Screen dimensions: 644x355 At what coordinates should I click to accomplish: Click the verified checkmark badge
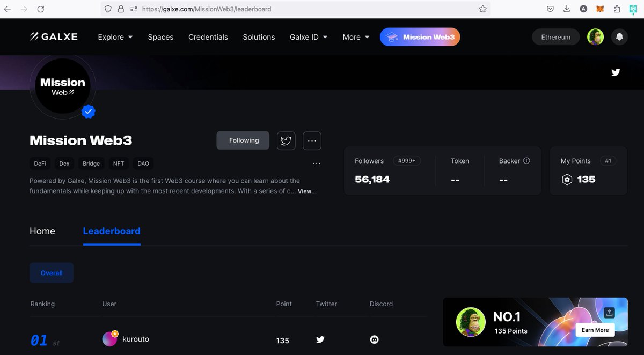(89, 112)
